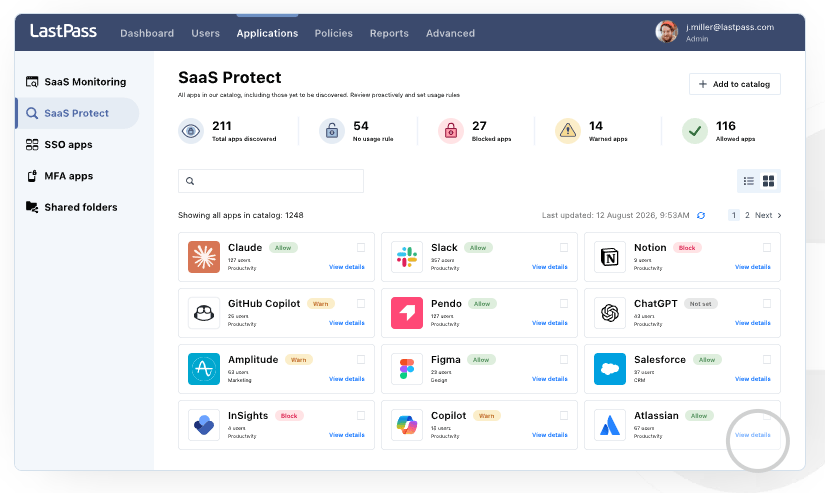View details for Notion
This screenshot has width=825, height=493.
(753, 267)
